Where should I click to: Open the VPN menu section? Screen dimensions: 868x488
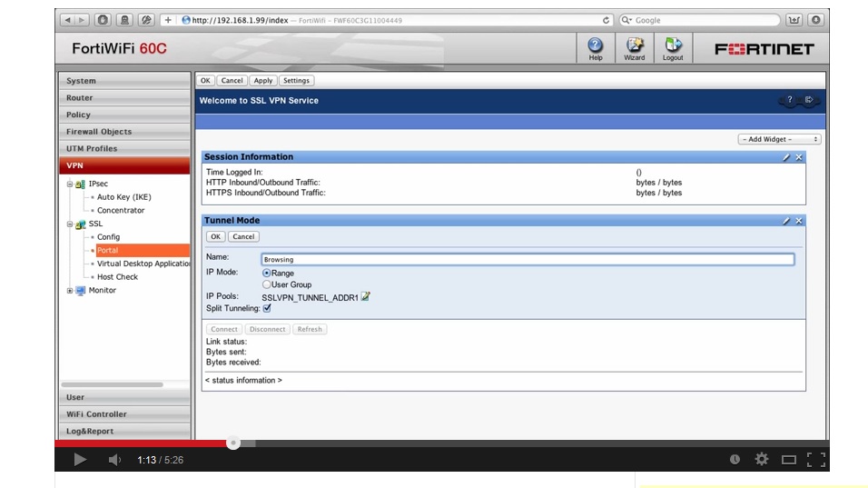[124, 165]
